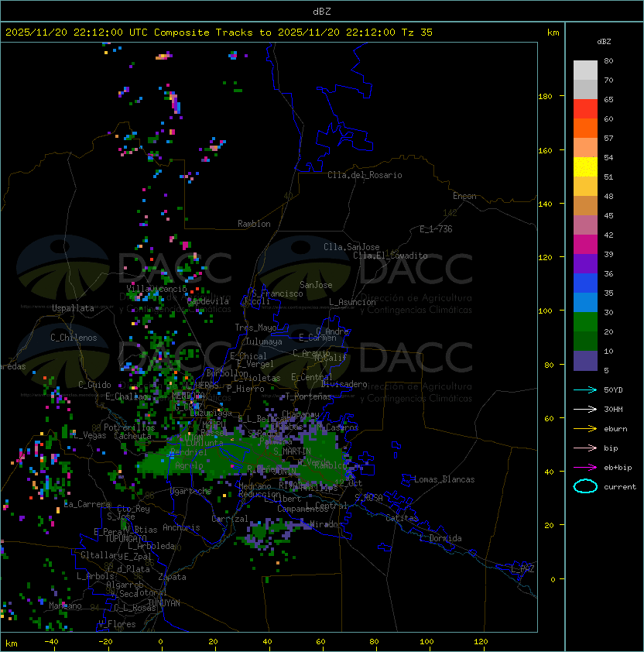Click the 'La_Carrera' map label
This screenshot has width=644, height=652.
coord(87,504)
